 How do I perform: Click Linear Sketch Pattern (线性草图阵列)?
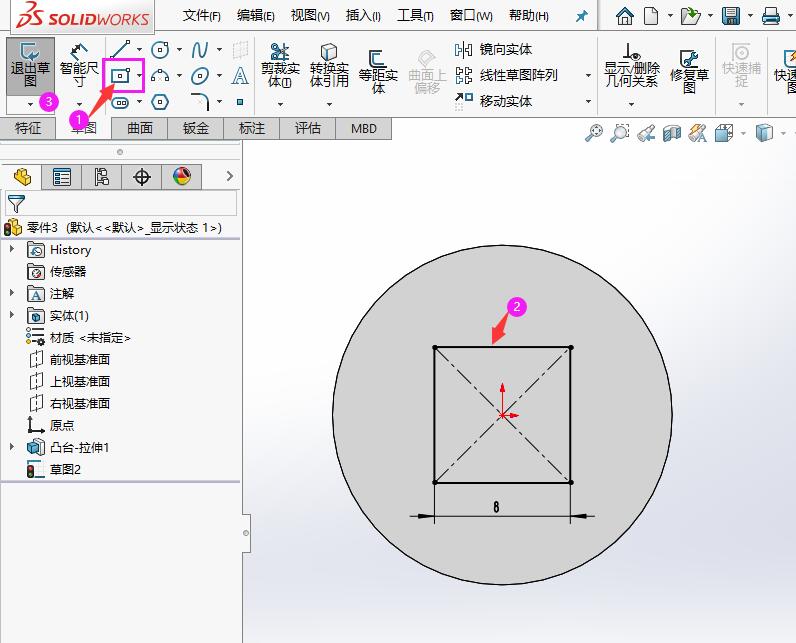click(506, 76)
